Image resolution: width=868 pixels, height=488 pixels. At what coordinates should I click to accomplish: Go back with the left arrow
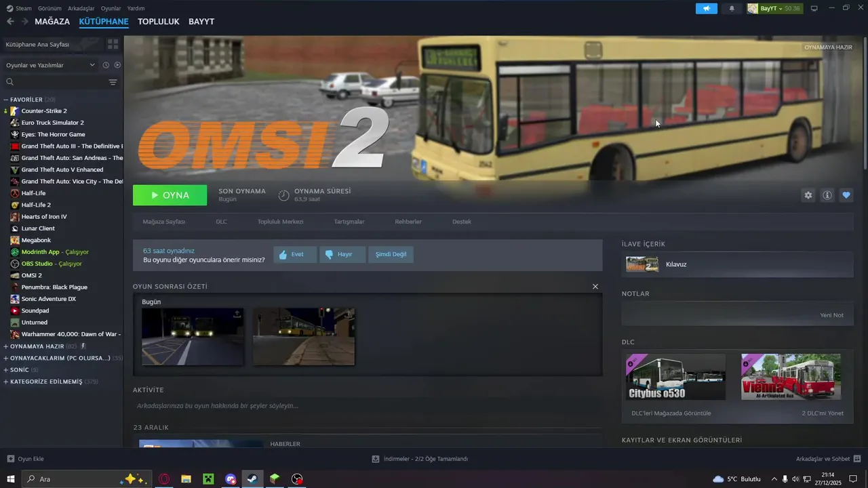(x=10, y=22)
